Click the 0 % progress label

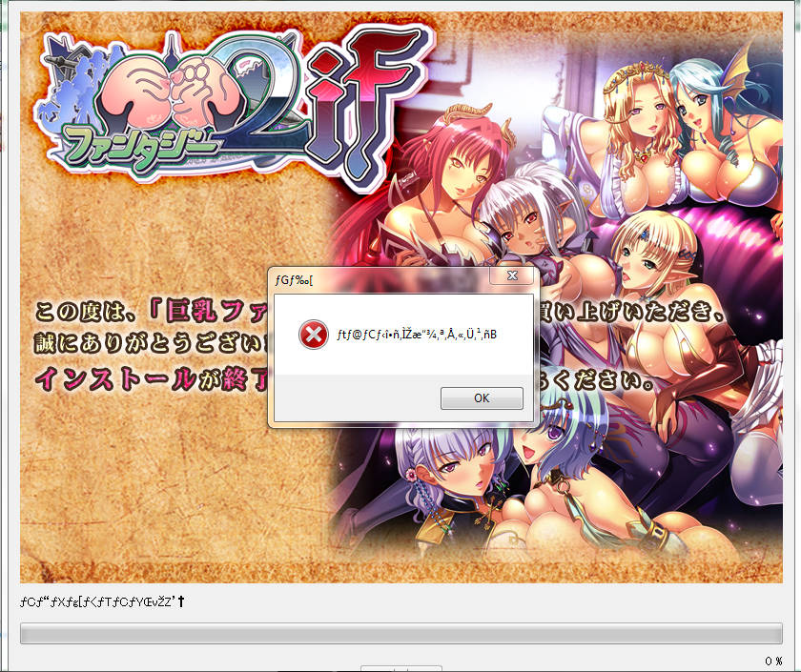tap(773, 661)
